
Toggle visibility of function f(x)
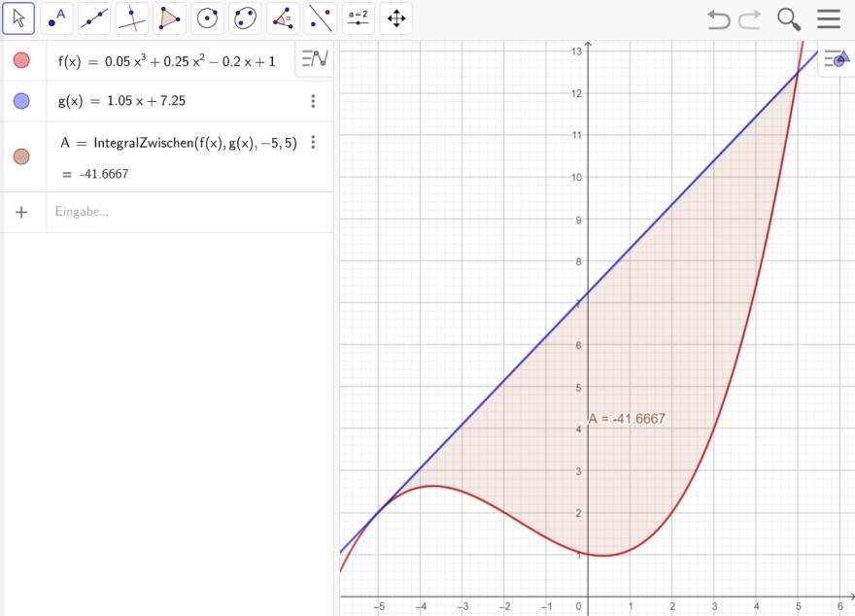coord(21,60)
